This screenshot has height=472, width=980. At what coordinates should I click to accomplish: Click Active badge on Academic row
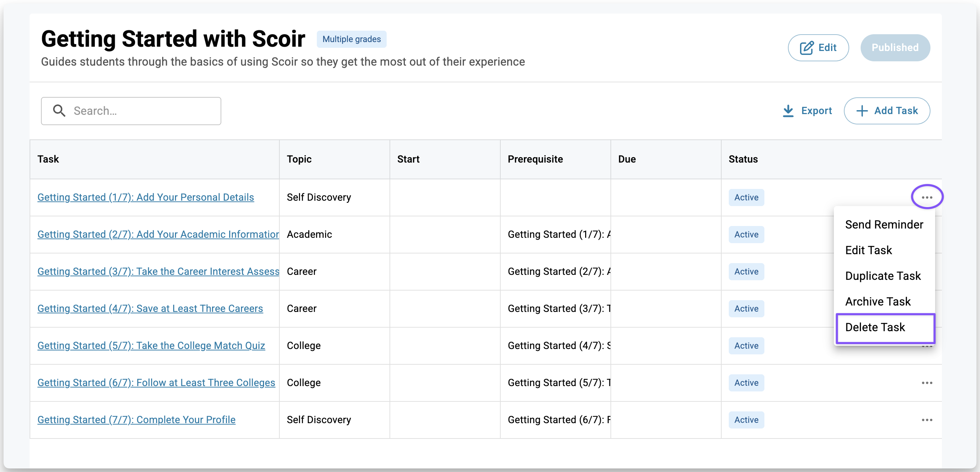pyautogui.click(x=746, y=235)
